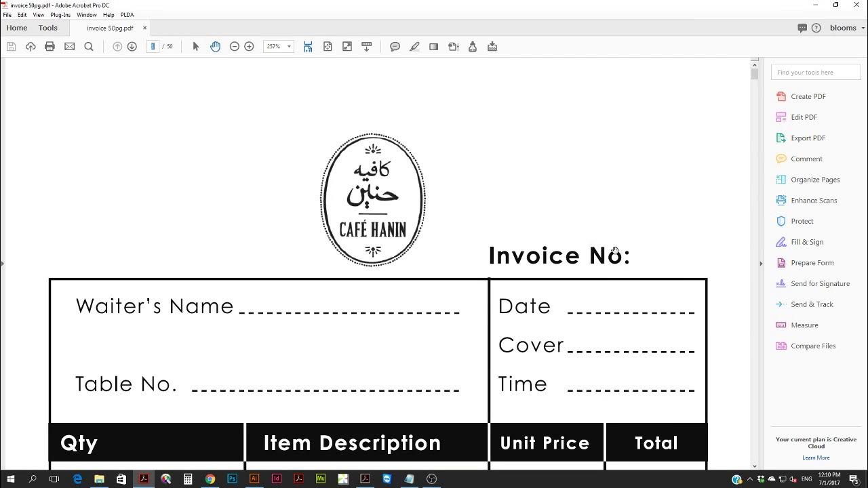Go to next page arrow
The width and height of the screenshot is (868, 488).
pyautogui.click(x=132, y=47)
